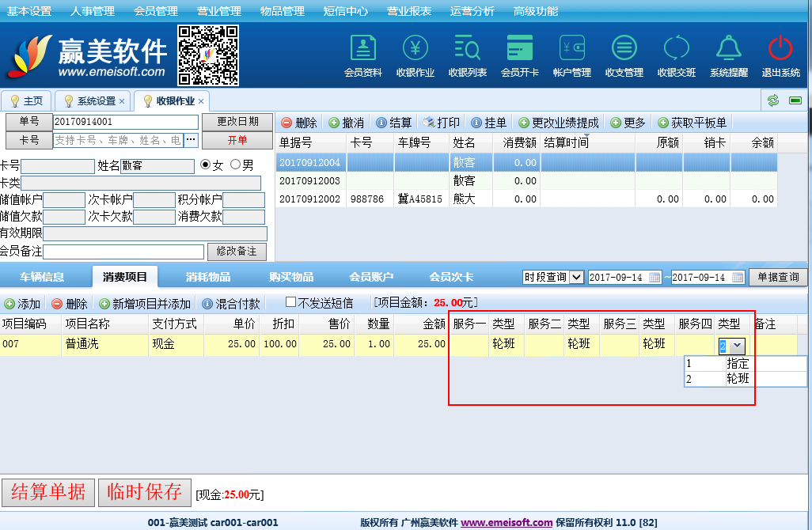Viewport: 812px width, 530px height.
Task: Choose 指定 from the type dropdown list
Action: coord(737,364)
